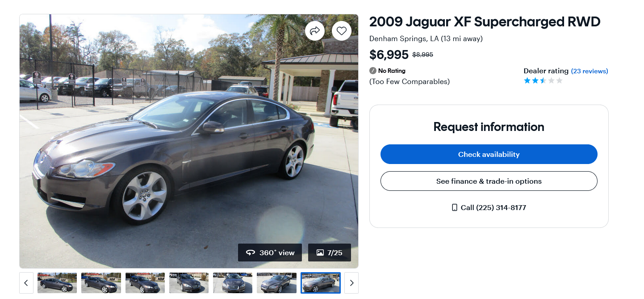See finance & trade-in options
Image resolution: width=644 pixels, height=299 pixels.
489,181
